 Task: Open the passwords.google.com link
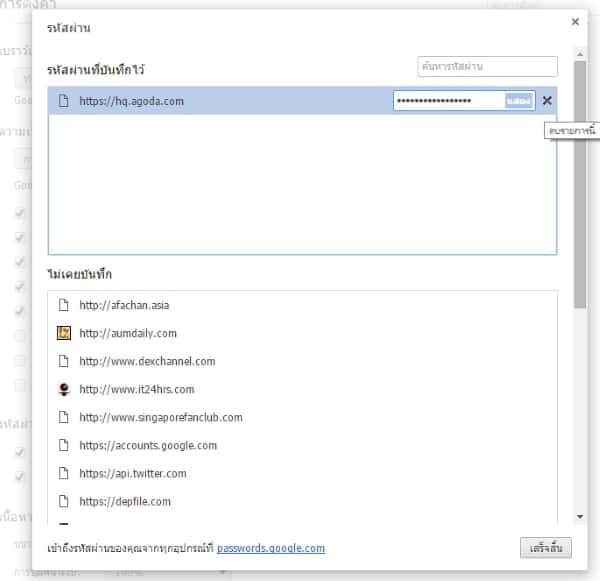(270, 548)
